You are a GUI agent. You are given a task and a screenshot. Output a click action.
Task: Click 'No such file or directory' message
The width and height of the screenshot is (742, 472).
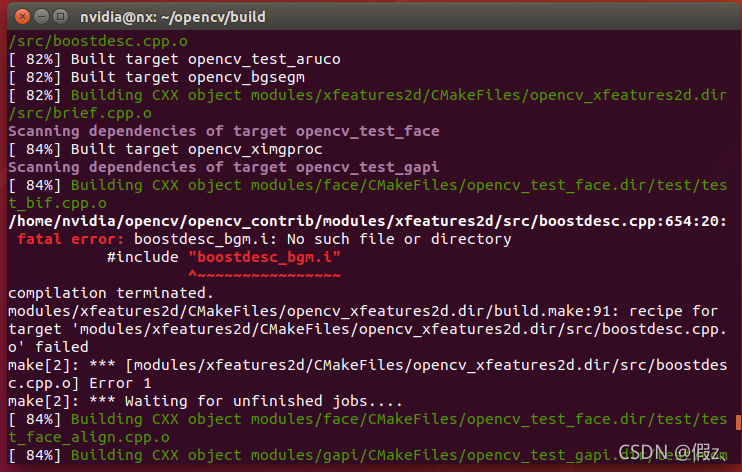(399, 239)
